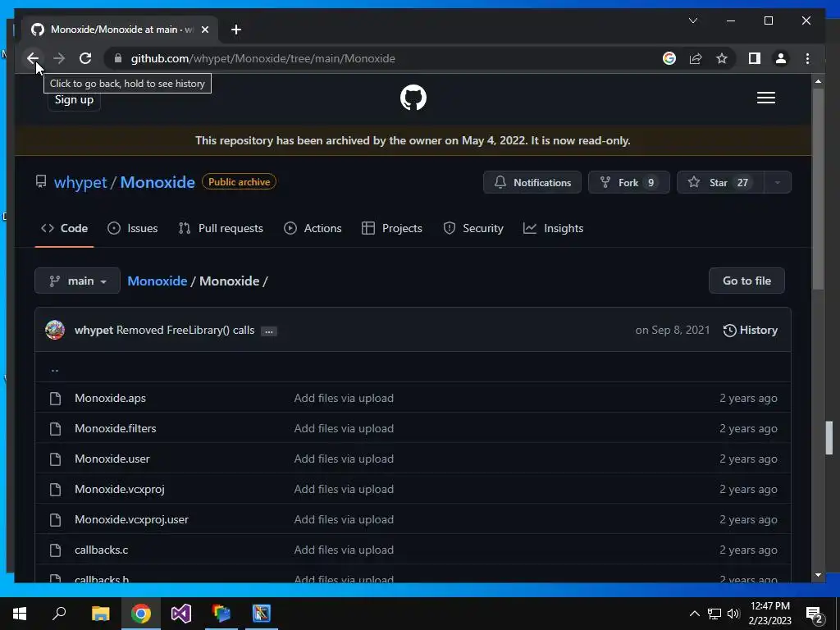This screenshot has width=840, height=630.
Task: Click the browser back arrow
Action: tap(33, 58)
